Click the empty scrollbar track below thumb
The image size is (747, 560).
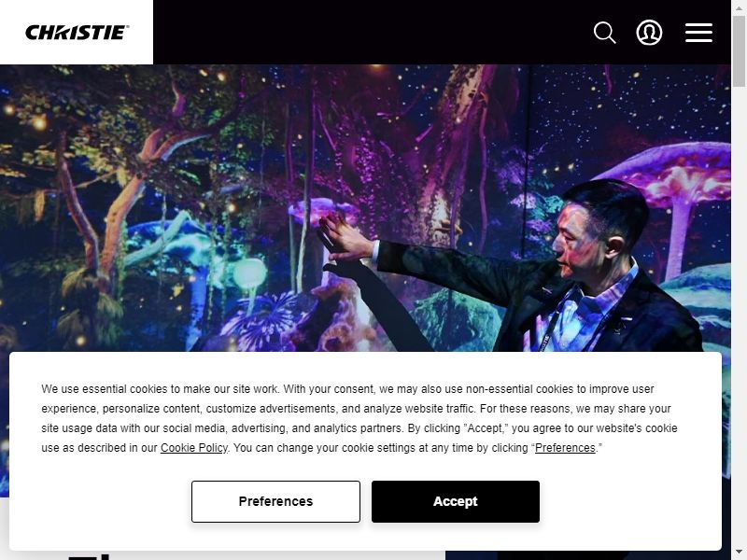[739, 315]
